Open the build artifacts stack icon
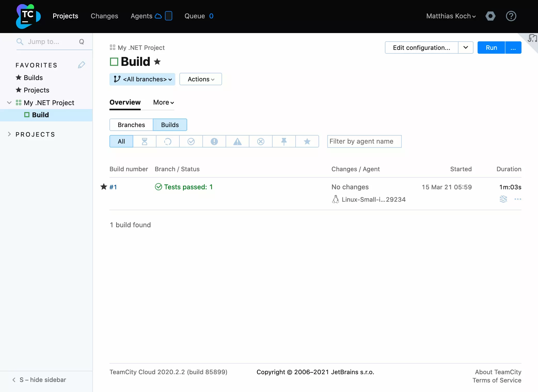Viewport: 538px width, 392px height. point(503,199)
